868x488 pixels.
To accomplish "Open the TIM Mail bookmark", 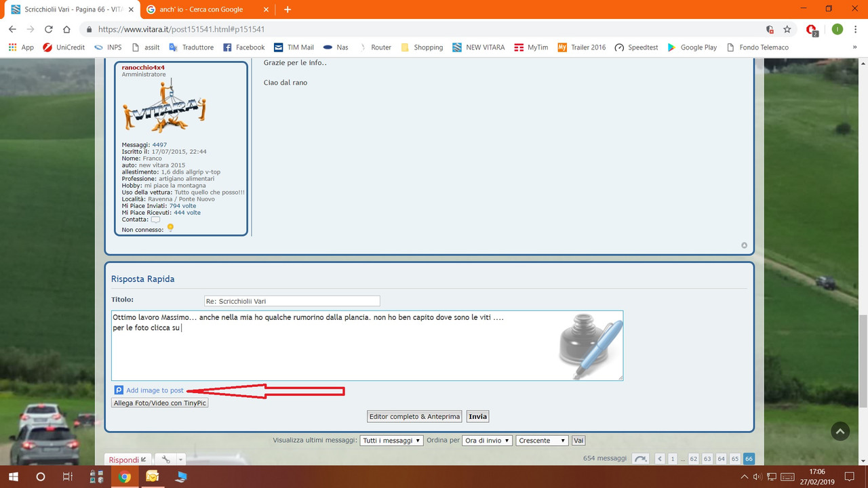I will [x=294, y=47].
